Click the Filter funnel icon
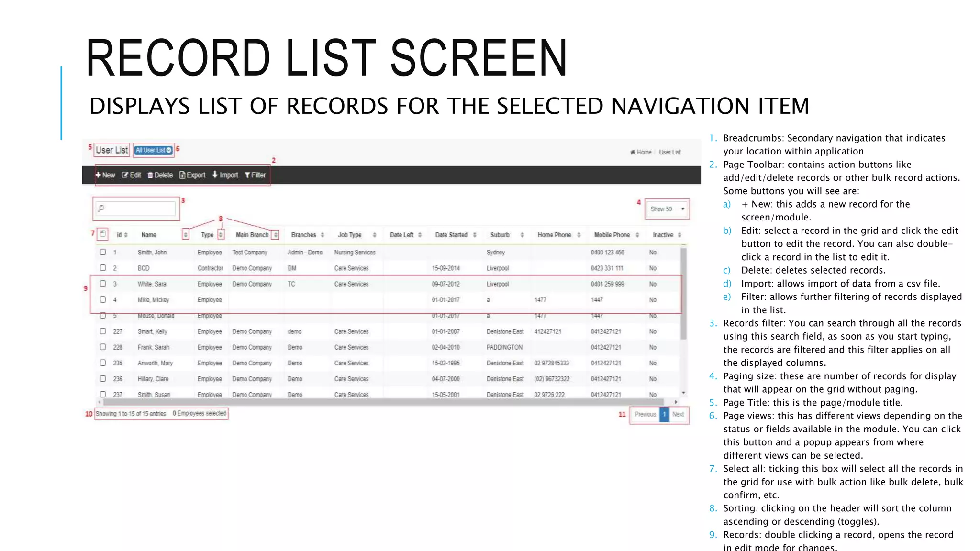 pyautogui.click(x=247, y=175)
